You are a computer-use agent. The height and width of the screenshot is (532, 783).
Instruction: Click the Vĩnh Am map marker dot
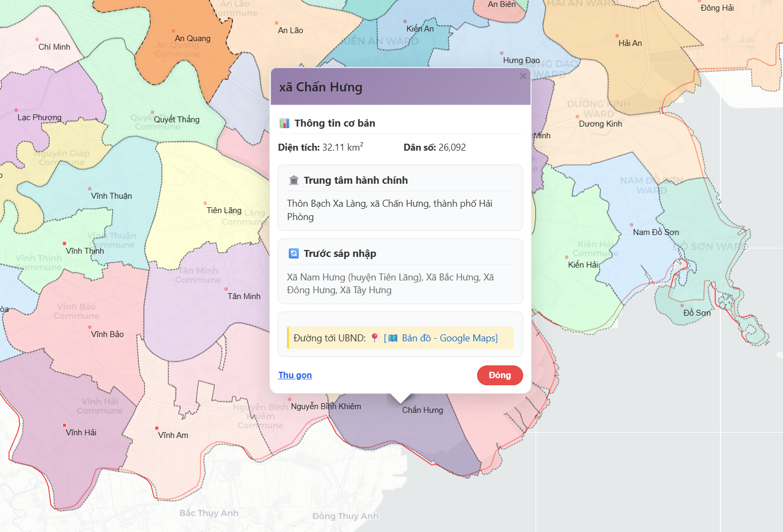[157, 428]
